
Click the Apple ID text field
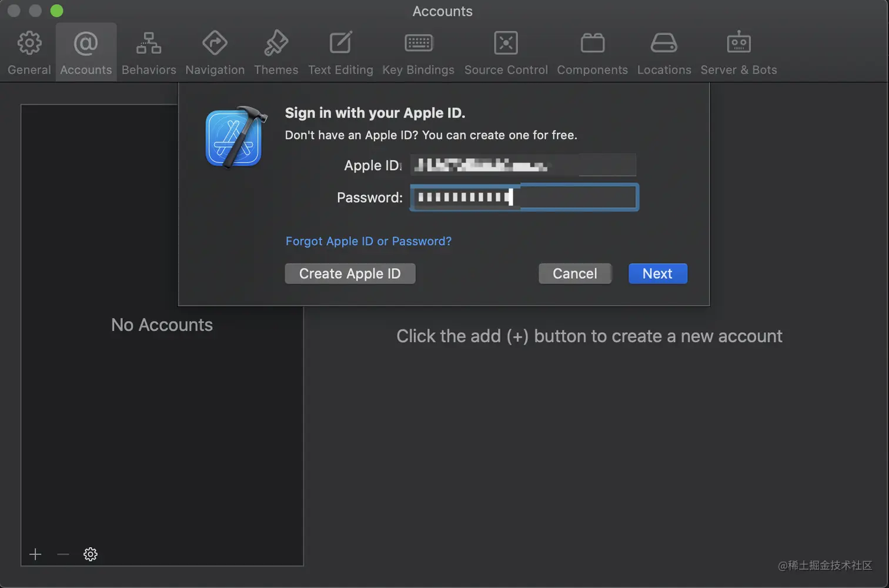pyautogui.click(x=523, y=165)
